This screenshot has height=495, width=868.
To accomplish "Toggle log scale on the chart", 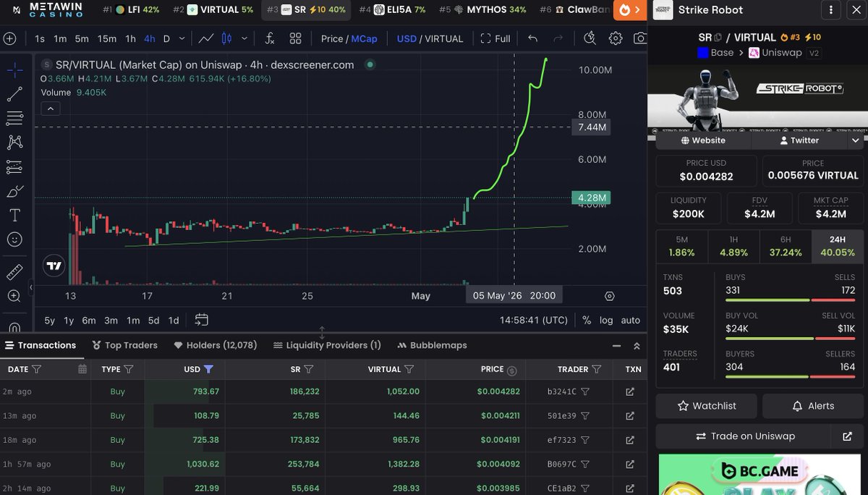I will point(606,320).
